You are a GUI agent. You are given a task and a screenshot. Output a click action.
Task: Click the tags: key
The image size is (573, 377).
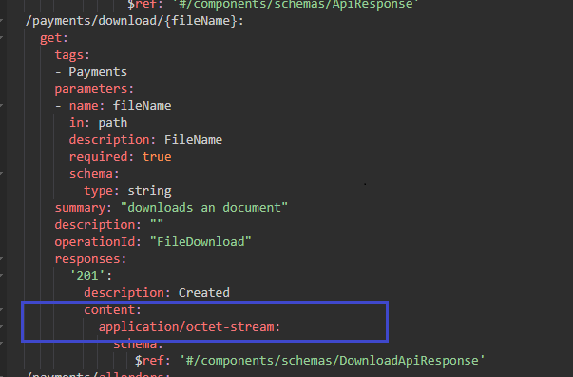pyautogui.click(x=72, y=55)
